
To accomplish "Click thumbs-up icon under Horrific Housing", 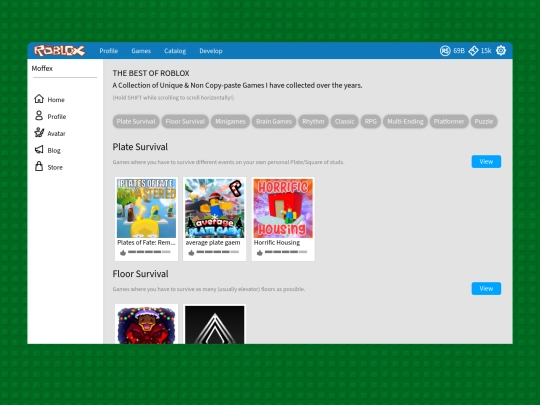I will coord(260,253).
